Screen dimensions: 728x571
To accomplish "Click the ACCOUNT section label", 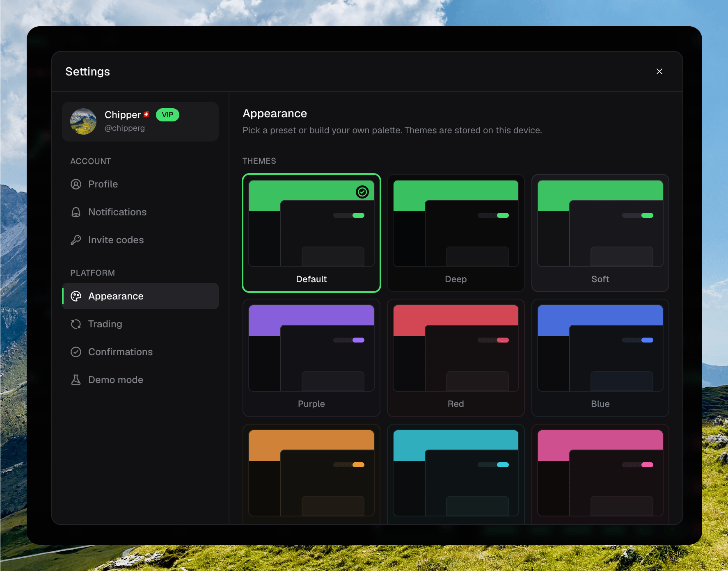I will point(91,161).
